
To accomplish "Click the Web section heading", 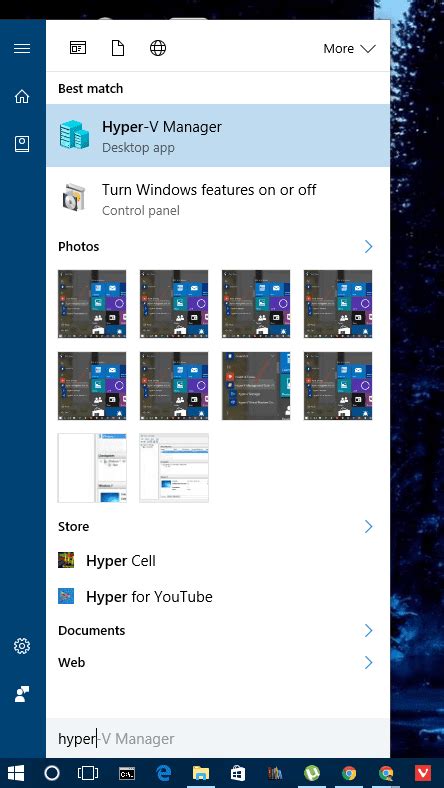I will (x=71, y=662).
